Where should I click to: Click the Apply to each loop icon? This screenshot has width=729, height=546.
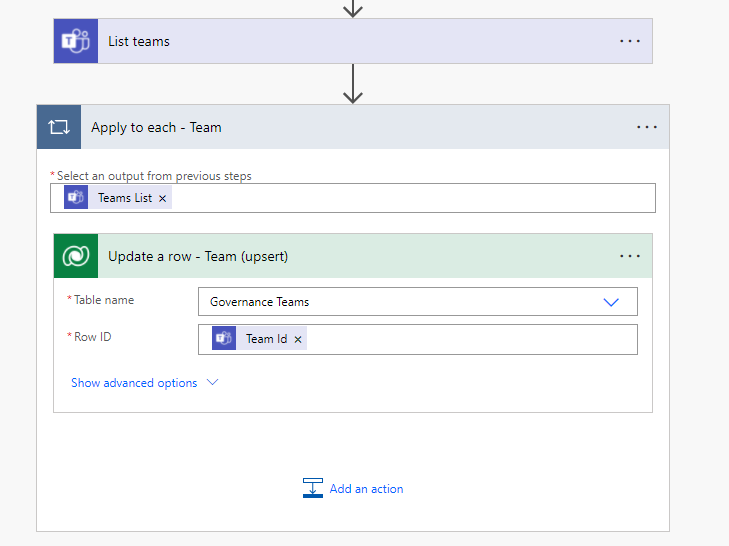(x=59, y=127)
